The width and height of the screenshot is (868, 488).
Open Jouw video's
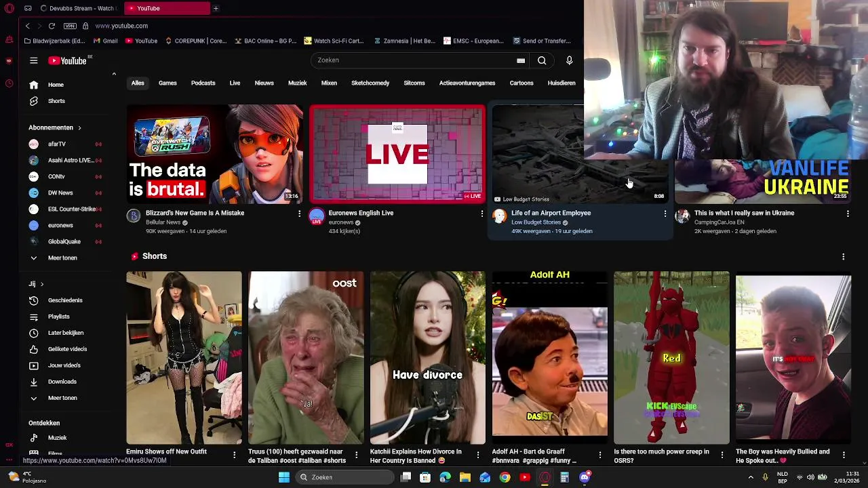[x=66, y=365]
